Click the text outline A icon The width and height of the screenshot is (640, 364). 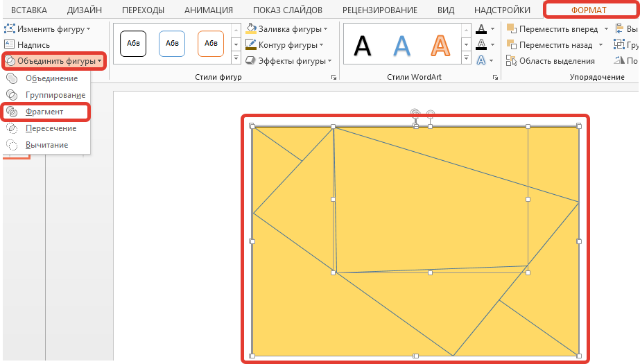(x=482, y=44)
